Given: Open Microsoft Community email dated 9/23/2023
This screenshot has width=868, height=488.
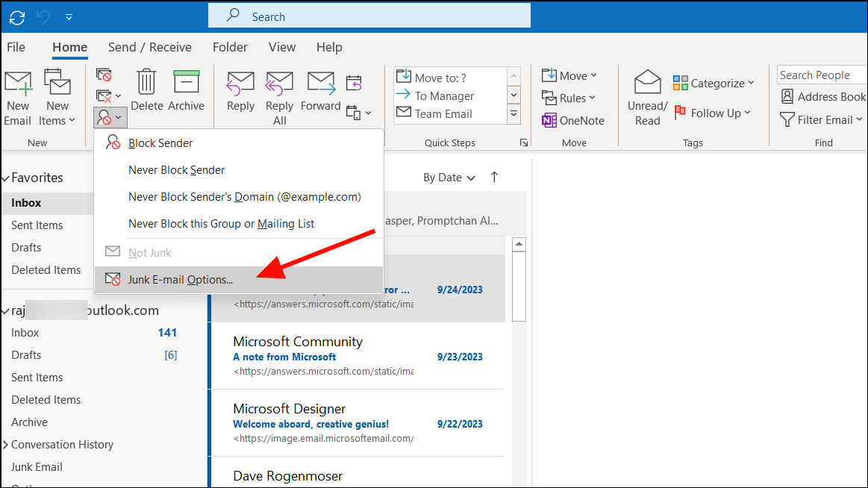Looking at the screenshot, I should (x=358, y=356).
